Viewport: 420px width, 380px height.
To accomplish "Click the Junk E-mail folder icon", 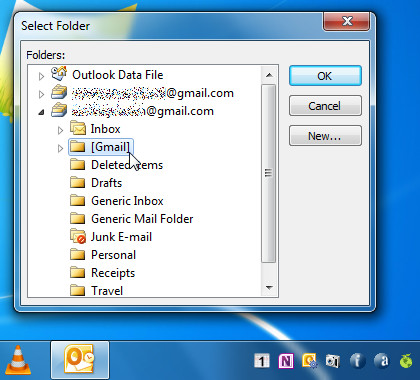I will click(78, 236).
